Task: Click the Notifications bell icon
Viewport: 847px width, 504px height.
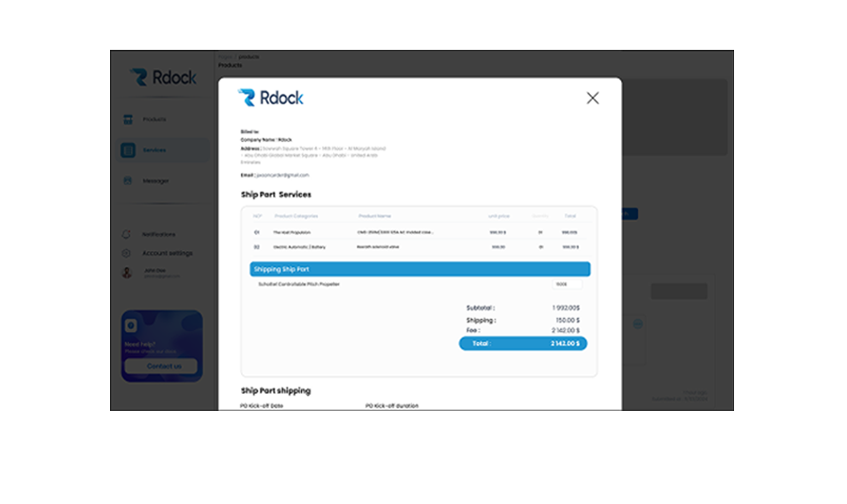Action: (127, 234)
